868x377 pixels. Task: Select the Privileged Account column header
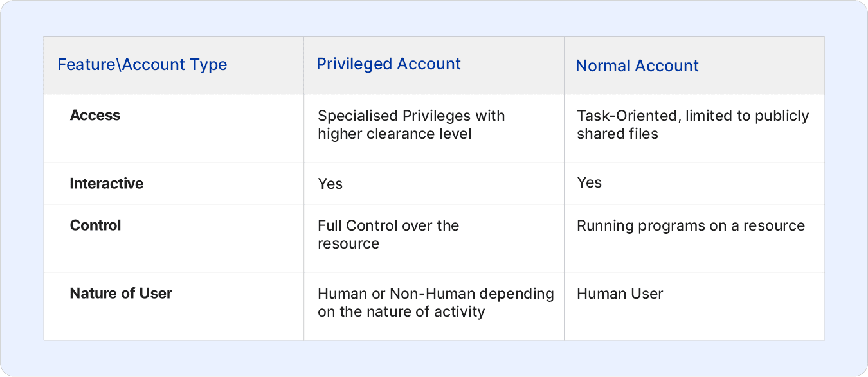434,66
